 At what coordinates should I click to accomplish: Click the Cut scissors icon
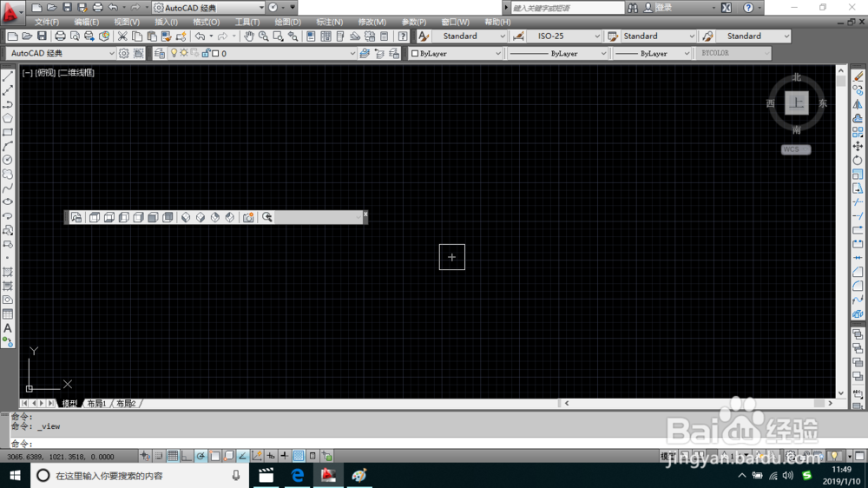[122, 36]
